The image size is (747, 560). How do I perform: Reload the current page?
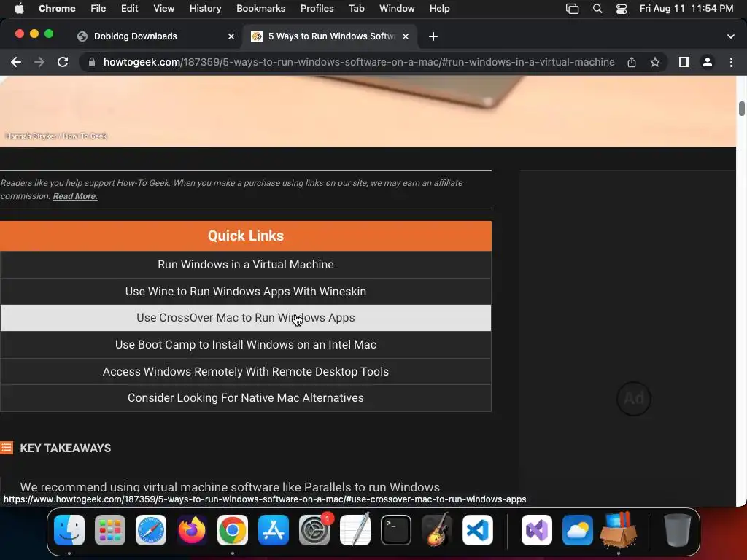coord(63,62)
